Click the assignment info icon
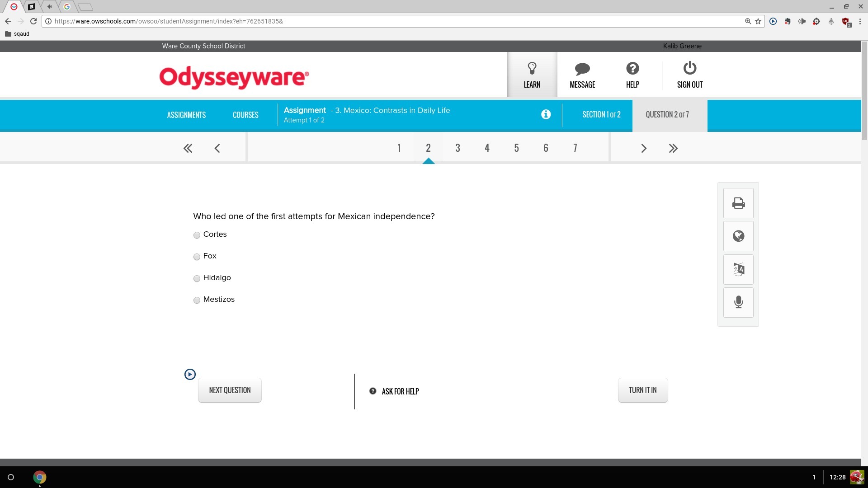The image size is (868, 488). pos(546,114)
